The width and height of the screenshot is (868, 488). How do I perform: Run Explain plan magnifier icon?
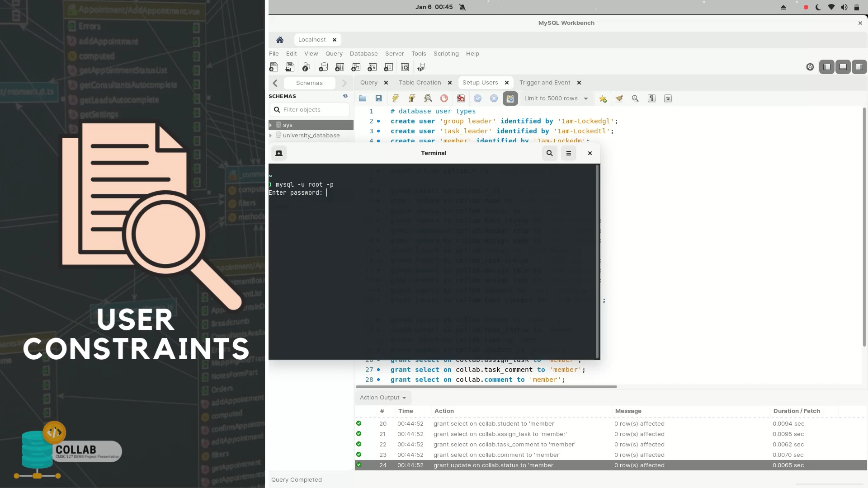coord(428,99)
